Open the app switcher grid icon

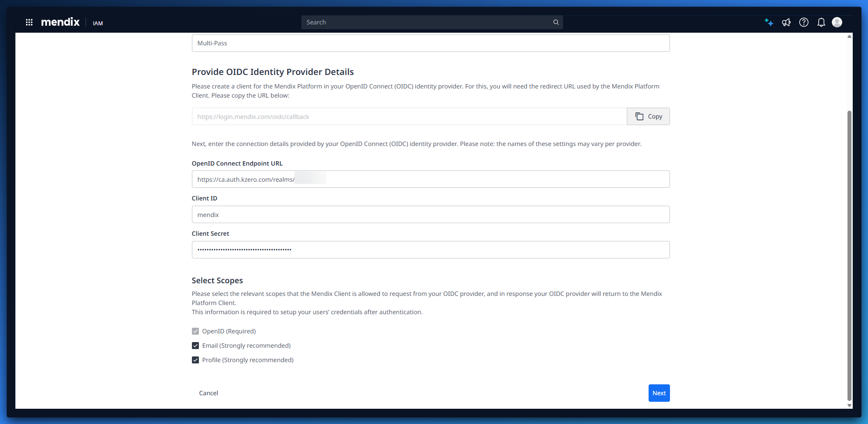pyautogui.click(x=29, y=22)
